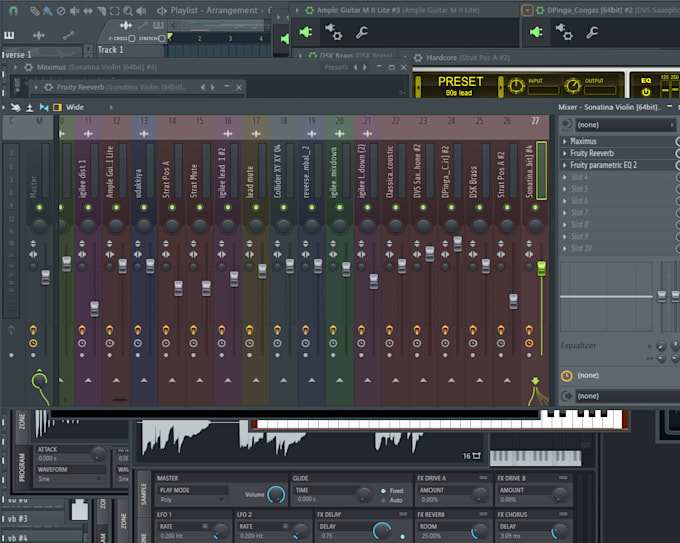The image size is (680, 543).
Task: Select Auto glide mode radio button
Action: pyautogui.click(x=383, y=500)
